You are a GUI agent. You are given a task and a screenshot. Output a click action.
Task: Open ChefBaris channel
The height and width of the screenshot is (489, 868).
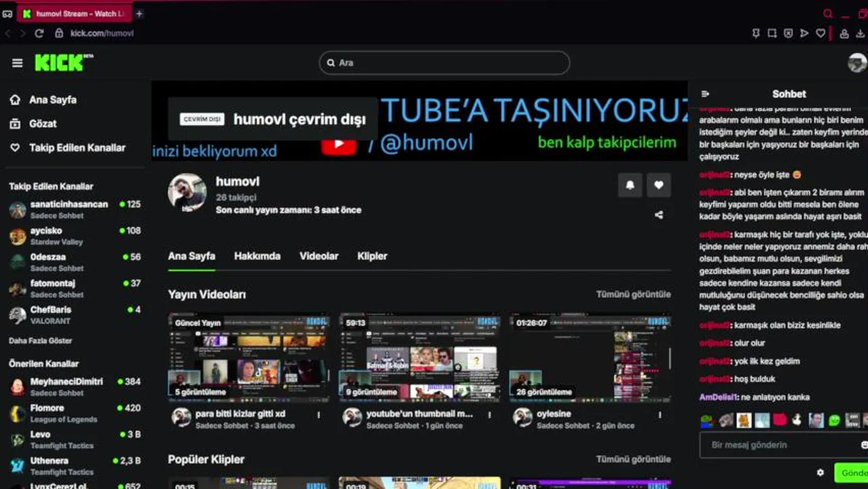click(75, 315)
